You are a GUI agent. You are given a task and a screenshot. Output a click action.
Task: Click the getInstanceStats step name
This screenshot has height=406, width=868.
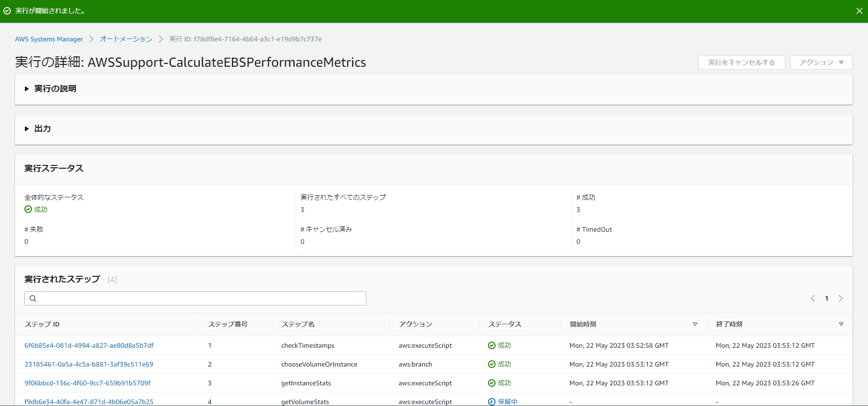[306, 383]
